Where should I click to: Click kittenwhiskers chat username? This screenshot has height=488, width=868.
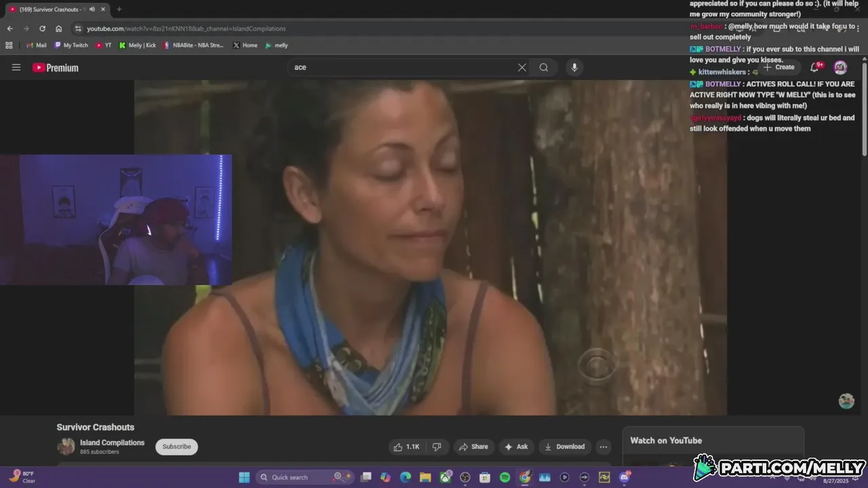coord(722,72)
